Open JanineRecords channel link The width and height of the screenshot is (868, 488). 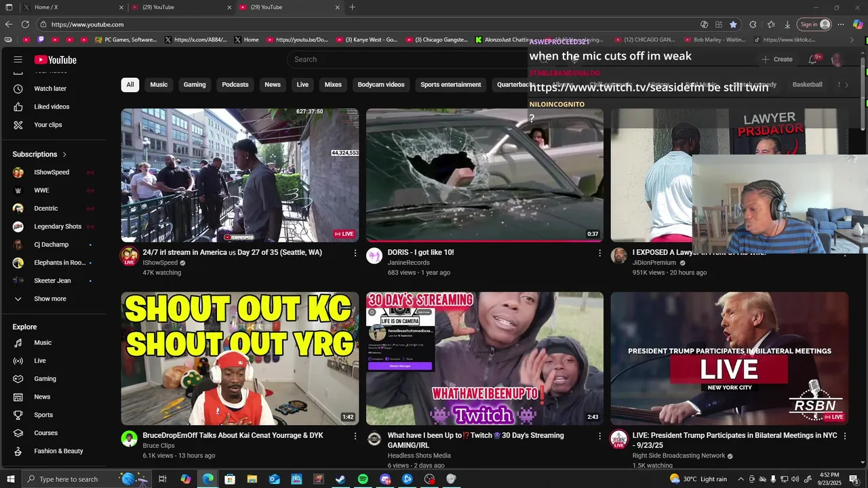pyautogui.click(x=408, y=263)
